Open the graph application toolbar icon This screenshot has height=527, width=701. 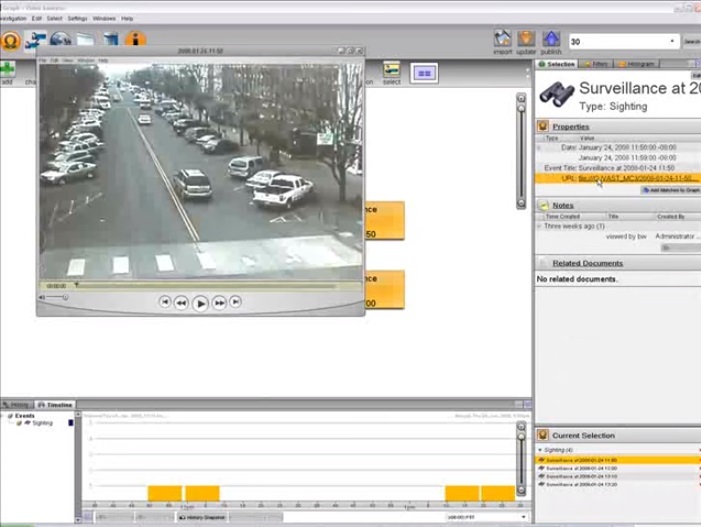point(35,40)
